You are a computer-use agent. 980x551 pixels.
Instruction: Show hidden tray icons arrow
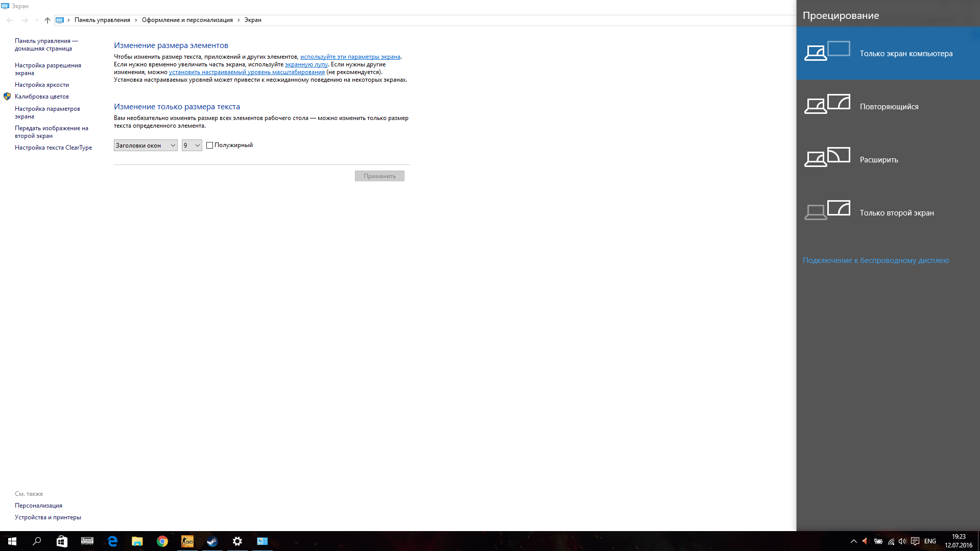click(854, 541)
